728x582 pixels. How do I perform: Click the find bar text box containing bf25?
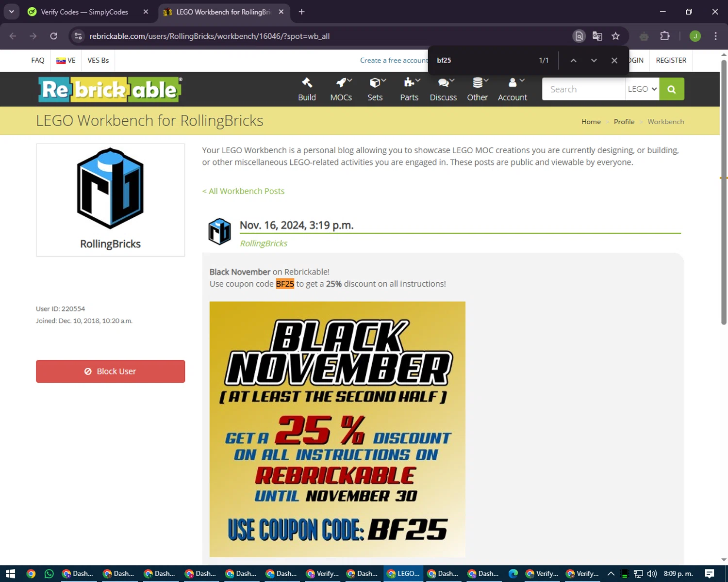tap(483, 60)
